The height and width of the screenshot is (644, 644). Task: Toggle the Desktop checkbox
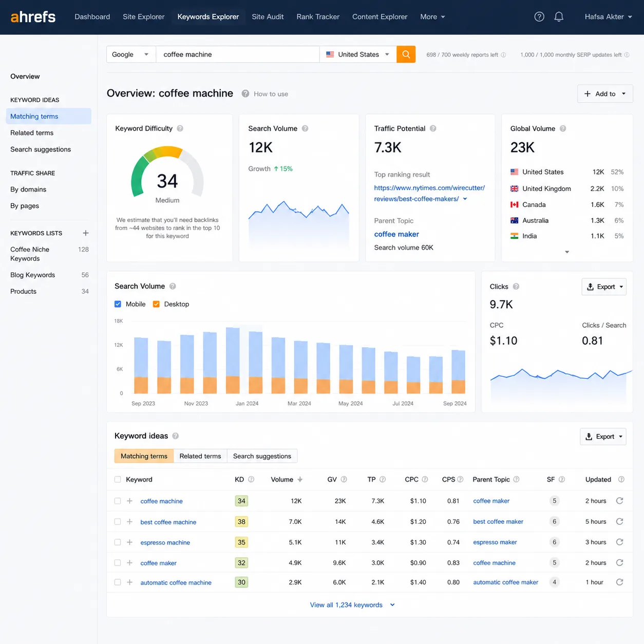point(157,304)
